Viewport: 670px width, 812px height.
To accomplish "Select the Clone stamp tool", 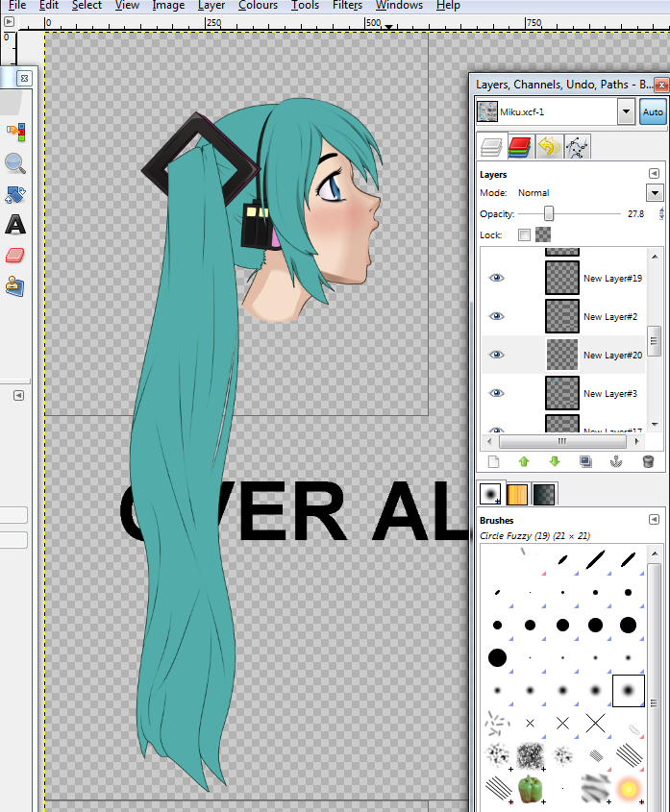I will (x=15, y=285).
